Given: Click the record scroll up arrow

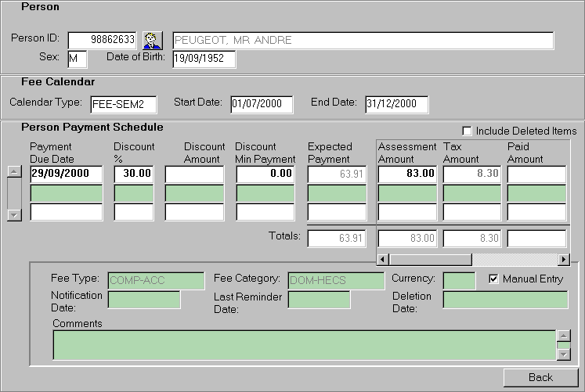Looking at the screenshot, I should [13, 172].
